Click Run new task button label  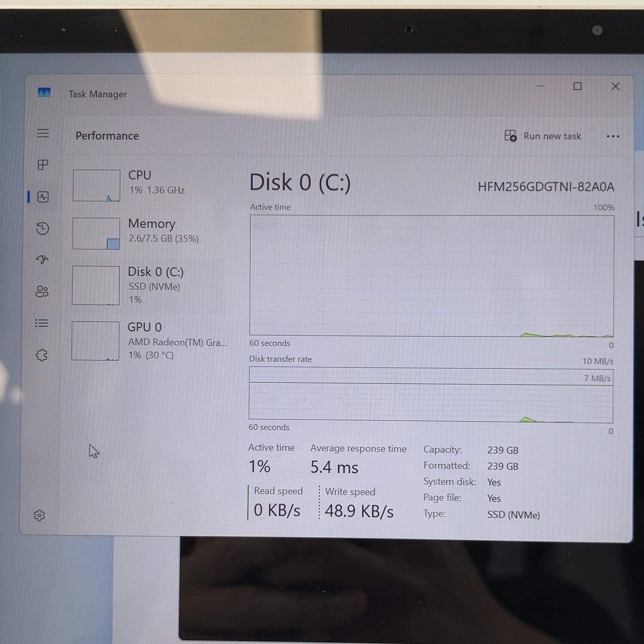[552, 136]
